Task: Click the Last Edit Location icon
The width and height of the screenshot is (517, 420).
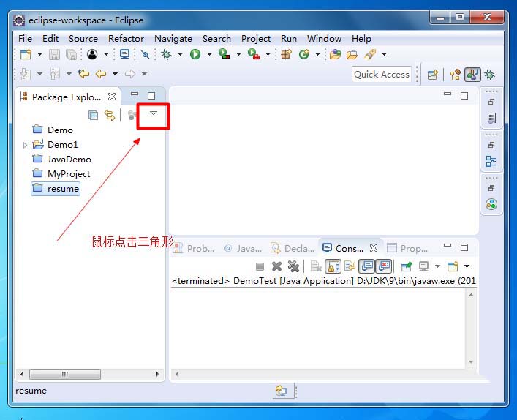Action: tap(83, 74)
